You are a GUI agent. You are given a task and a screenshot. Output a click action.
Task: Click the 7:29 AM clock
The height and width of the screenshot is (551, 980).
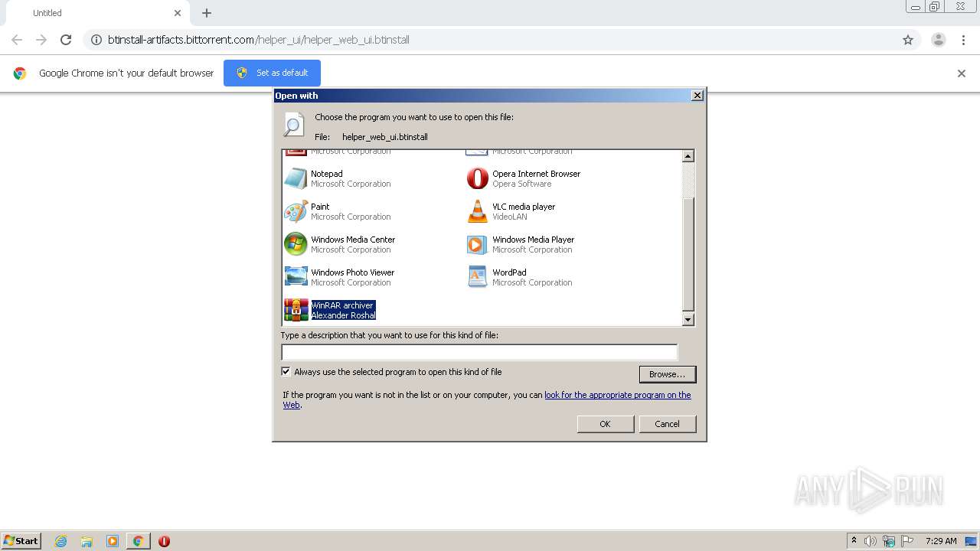click(941, 541)
